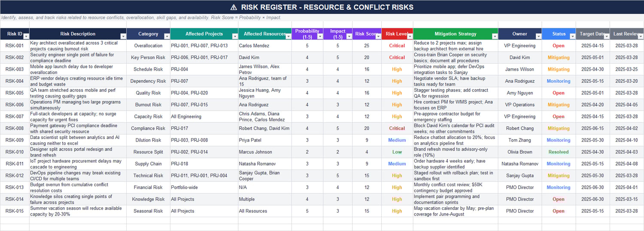Select cell RSK-002

coord(15,58)
